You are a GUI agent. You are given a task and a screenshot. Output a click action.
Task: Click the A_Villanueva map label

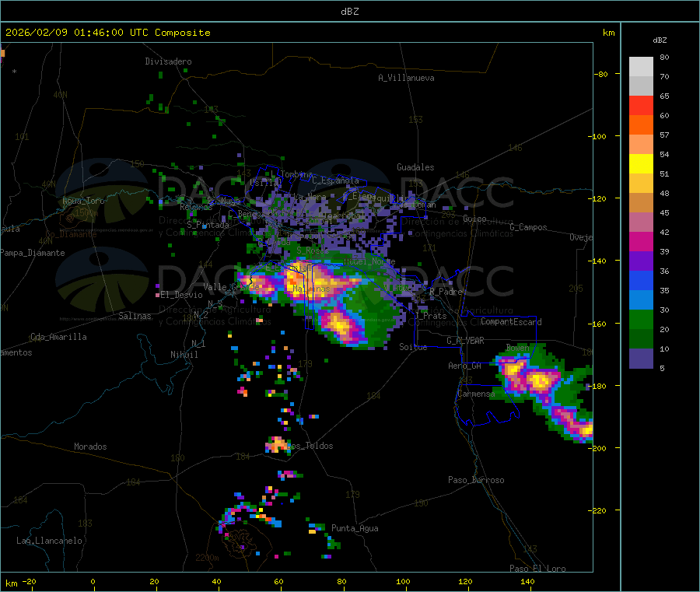click(406, 78)
